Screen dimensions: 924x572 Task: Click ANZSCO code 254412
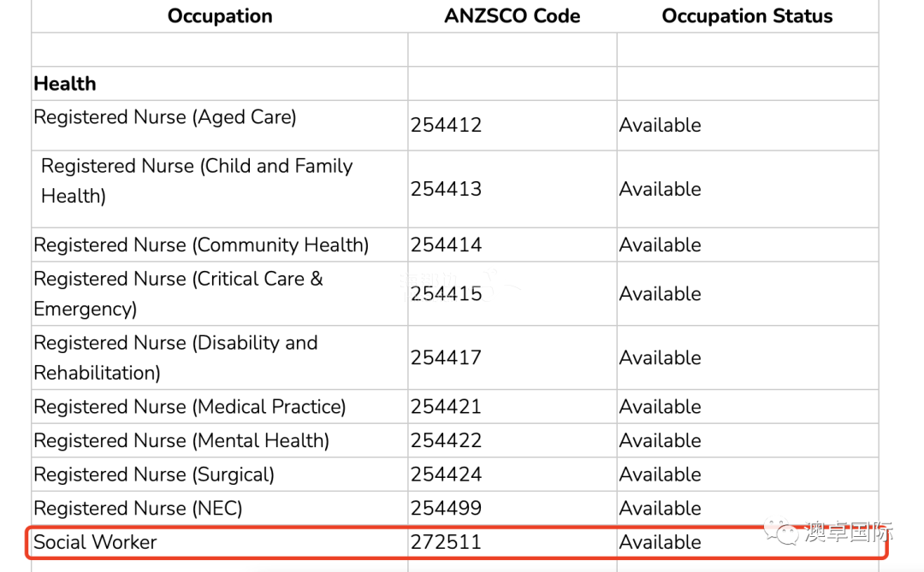[x=446, y=125]
